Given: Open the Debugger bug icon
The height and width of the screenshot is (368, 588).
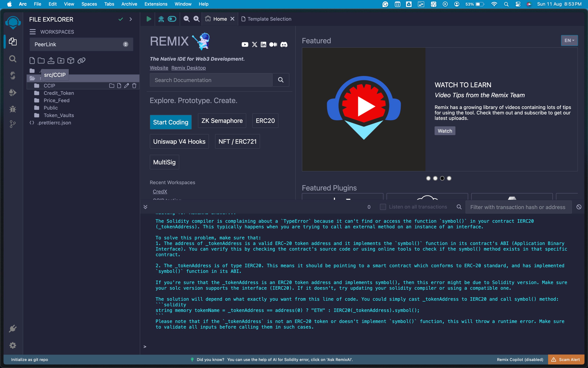Looking at the screenshot, I should pos(13,109).
